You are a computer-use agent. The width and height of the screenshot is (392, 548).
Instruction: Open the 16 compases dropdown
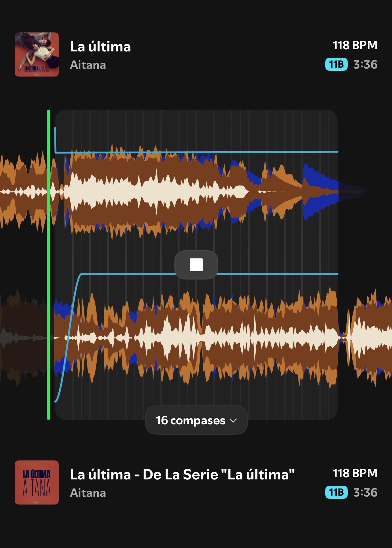196,420
